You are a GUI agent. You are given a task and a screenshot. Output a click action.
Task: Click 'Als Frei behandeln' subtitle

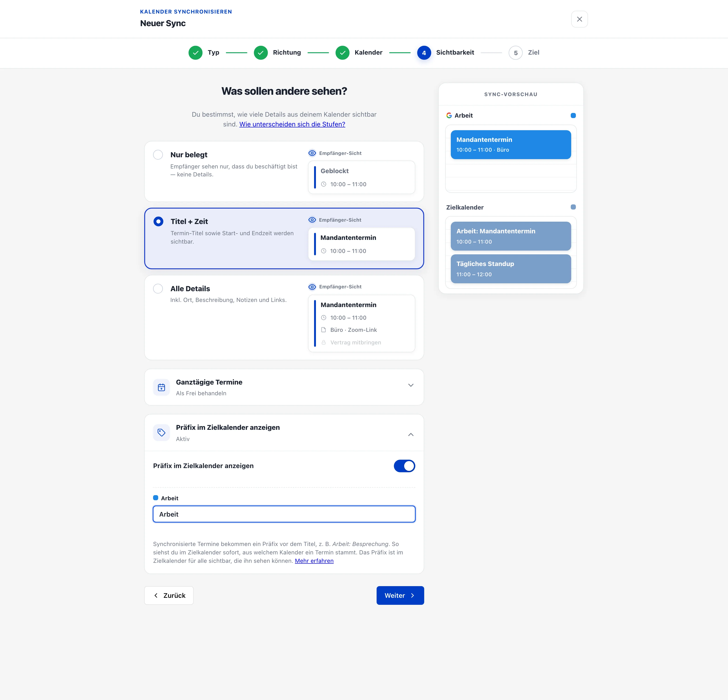pos(201,393)
